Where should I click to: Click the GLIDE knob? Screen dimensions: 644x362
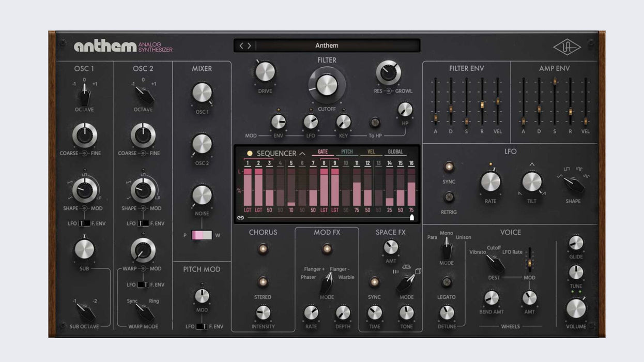[x=576, y=243]
